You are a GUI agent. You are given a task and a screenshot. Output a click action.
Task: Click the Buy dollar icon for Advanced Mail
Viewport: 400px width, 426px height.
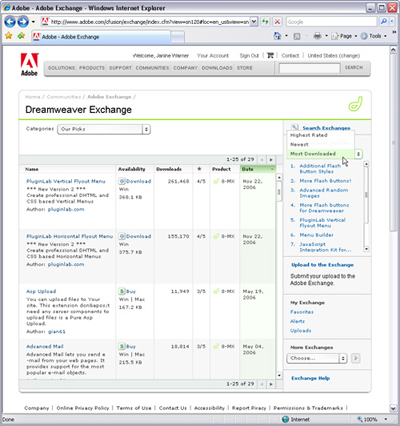(x=122, y=346)
